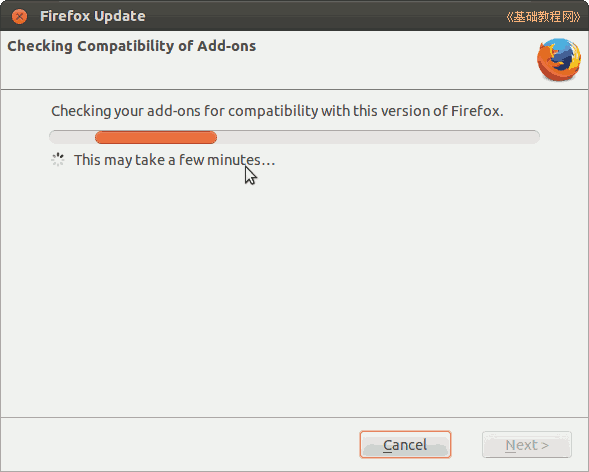Close the Firefox Update dialog

tap(20, 16)
